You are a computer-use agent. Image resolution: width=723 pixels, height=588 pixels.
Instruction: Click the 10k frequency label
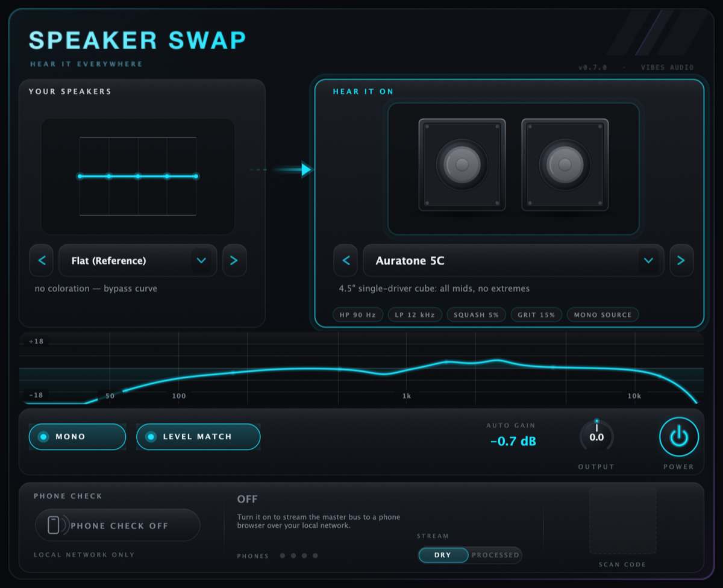(634, 396)
